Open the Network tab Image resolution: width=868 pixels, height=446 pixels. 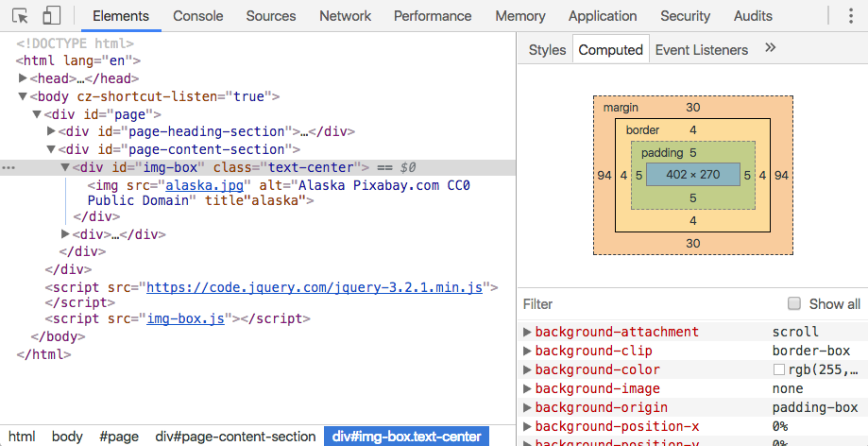coord(346,16)
